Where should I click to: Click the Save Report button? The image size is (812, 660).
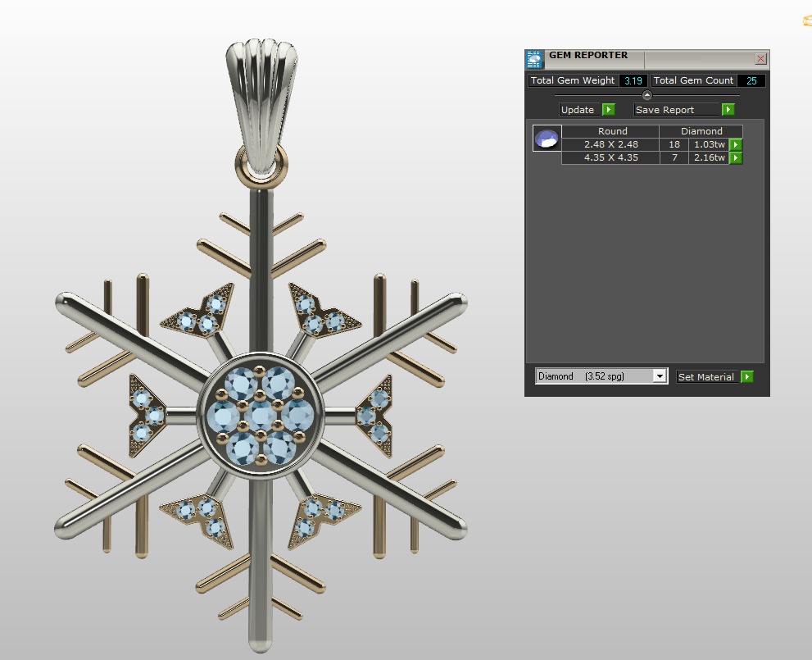tap(676, 109)
